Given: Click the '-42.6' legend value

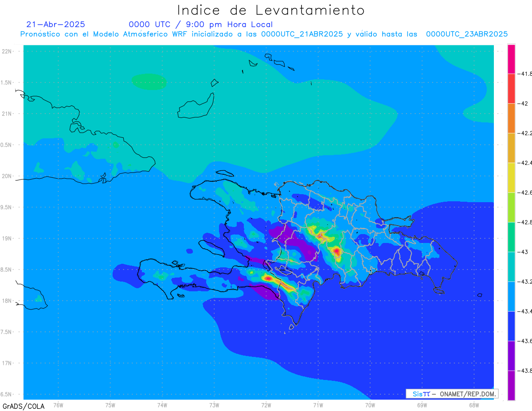Looking at the screenshot, I should point(525,192).
